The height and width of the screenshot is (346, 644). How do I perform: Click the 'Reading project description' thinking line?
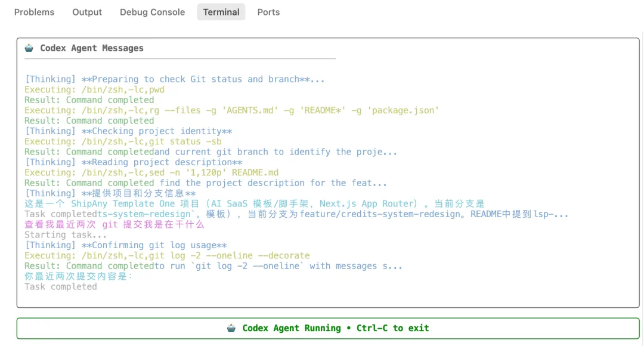(133, 162)
